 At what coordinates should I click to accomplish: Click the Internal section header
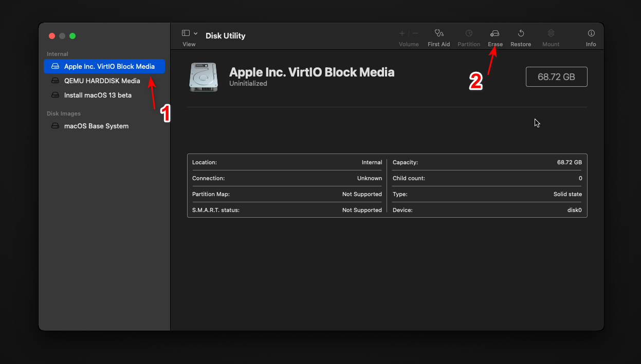point(58,54)
